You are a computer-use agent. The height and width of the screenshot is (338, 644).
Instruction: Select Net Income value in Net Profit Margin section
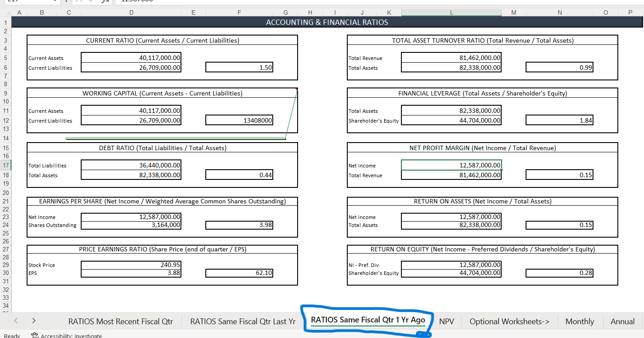point(452,165)
